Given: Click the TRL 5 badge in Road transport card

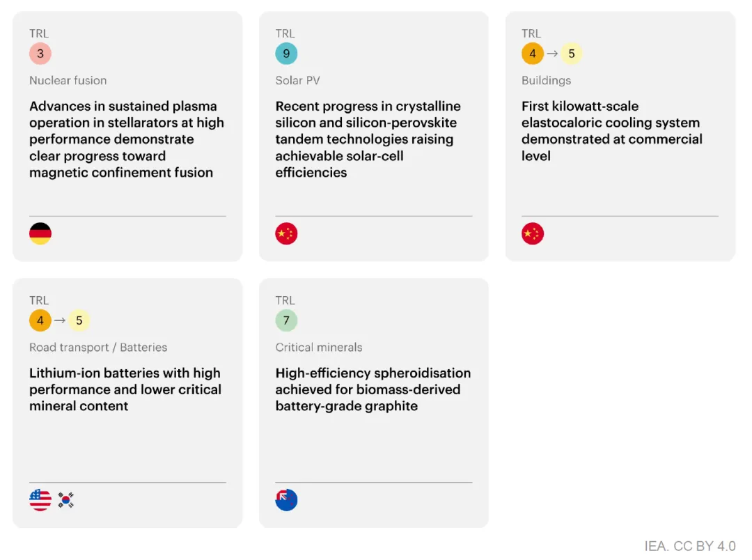Looking at the screenshot, I should tap(79, 320).
